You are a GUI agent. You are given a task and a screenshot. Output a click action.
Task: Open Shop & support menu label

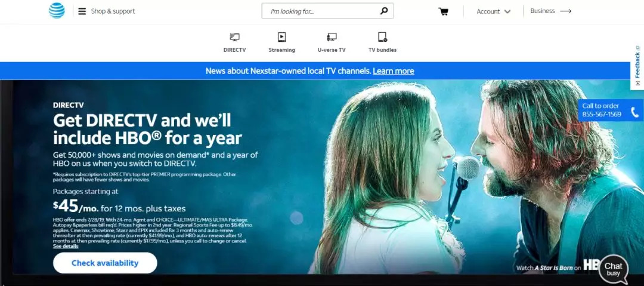pyautogui.click(x=113, y=11)
